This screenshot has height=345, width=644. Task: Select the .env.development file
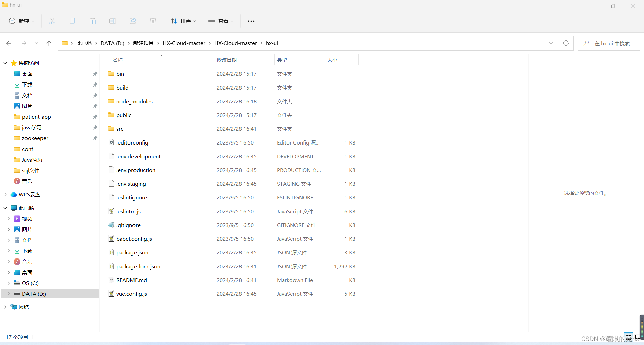(x=139, y=156)
